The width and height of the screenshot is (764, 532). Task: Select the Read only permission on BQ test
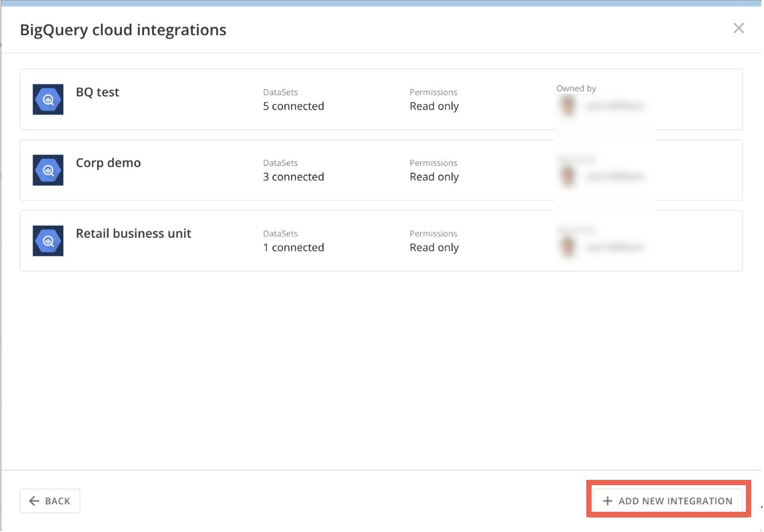[434, 106]
